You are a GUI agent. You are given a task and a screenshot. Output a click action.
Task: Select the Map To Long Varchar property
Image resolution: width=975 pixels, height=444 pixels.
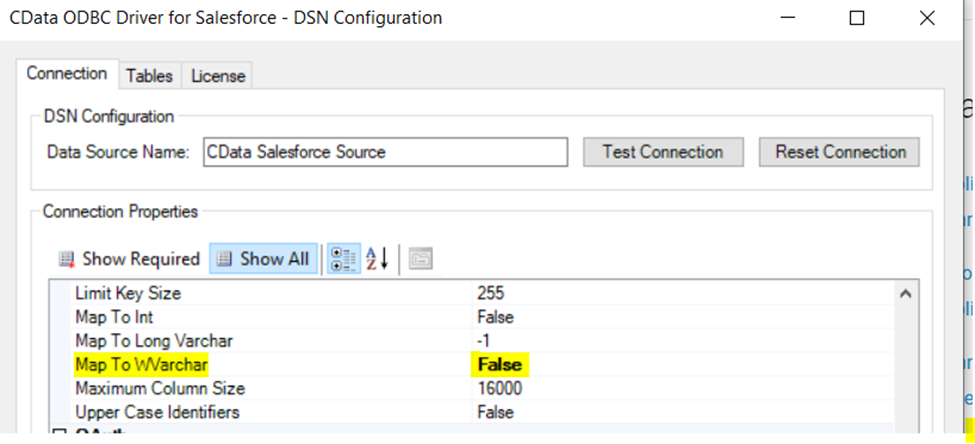152,341
